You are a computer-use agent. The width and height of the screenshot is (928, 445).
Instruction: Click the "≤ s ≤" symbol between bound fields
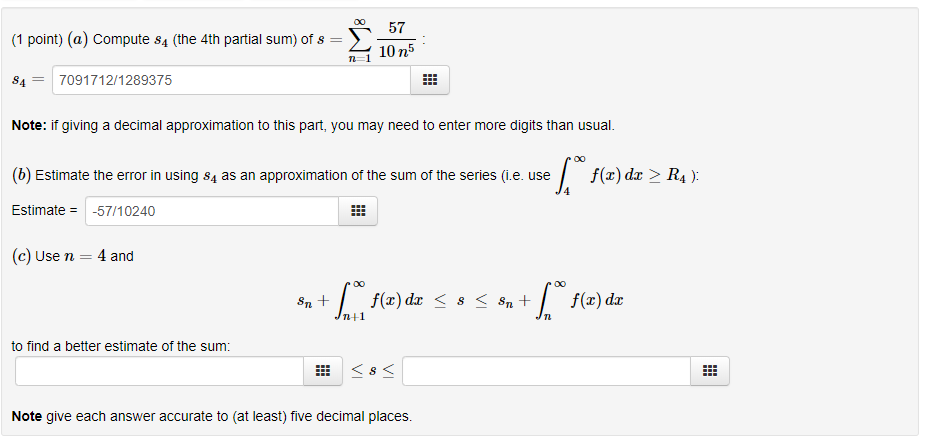tap(372, 371)
